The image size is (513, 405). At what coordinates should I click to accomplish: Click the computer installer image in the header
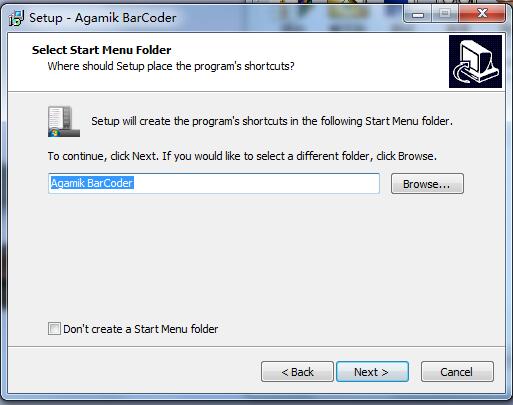coord(475,62)
